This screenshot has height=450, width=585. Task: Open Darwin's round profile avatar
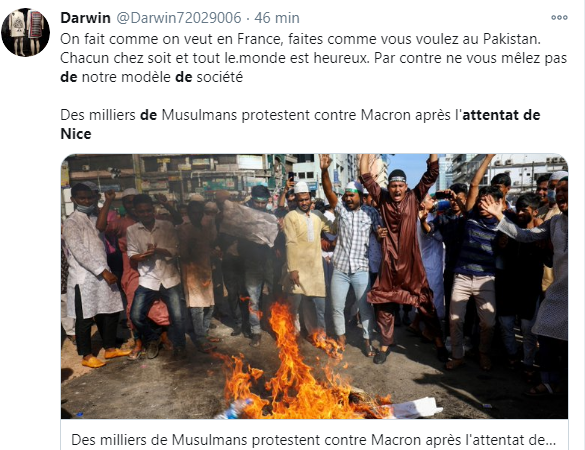25,32
